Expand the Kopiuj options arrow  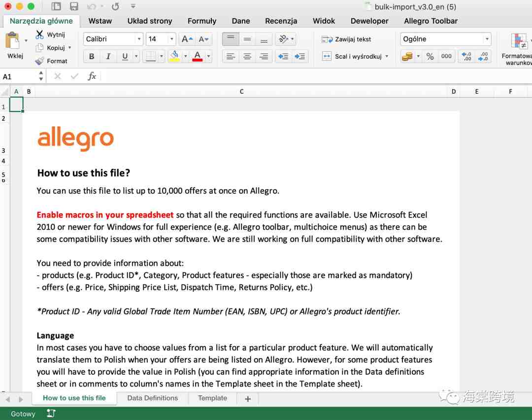pos(69,47)
